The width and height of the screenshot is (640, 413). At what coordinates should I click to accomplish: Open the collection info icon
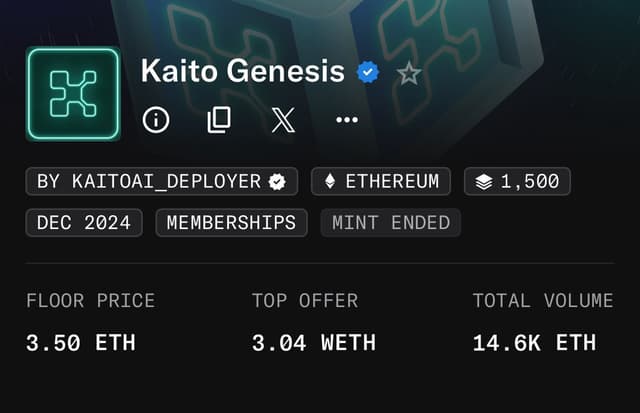pyautogui.click(x=156, y=120)
